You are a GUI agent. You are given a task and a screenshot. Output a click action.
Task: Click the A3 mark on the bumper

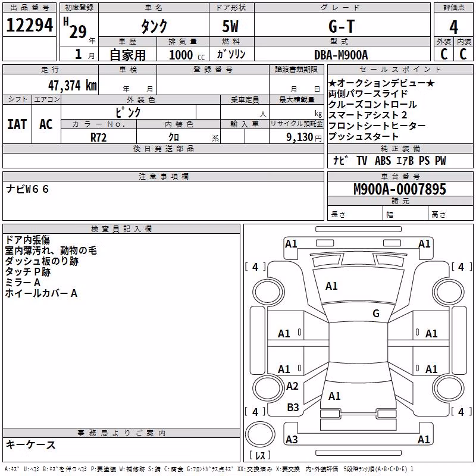coord(292,439)
